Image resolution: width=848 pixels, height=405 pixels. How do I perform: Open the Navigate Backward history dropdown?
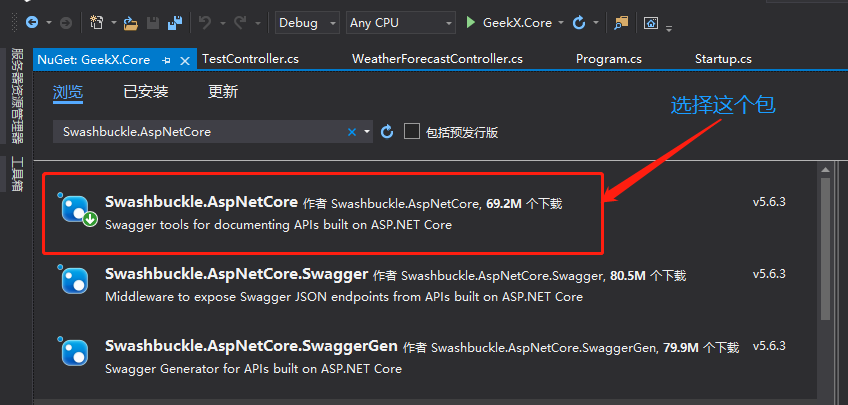tap(49, 23)
